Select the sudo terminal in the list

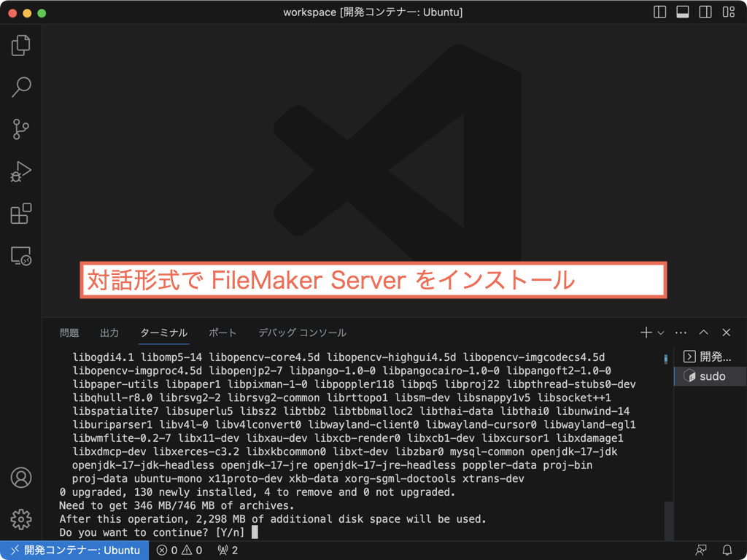tap(711, 376)
